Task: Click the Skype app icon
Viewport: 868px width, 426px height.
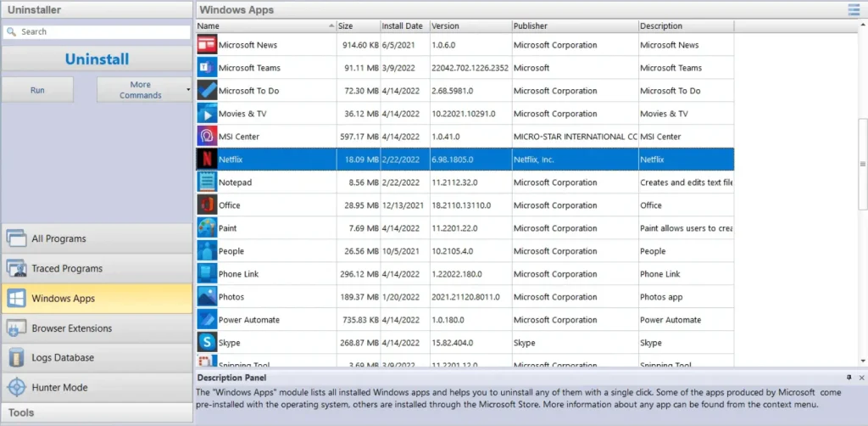Action: click(207, 342)
